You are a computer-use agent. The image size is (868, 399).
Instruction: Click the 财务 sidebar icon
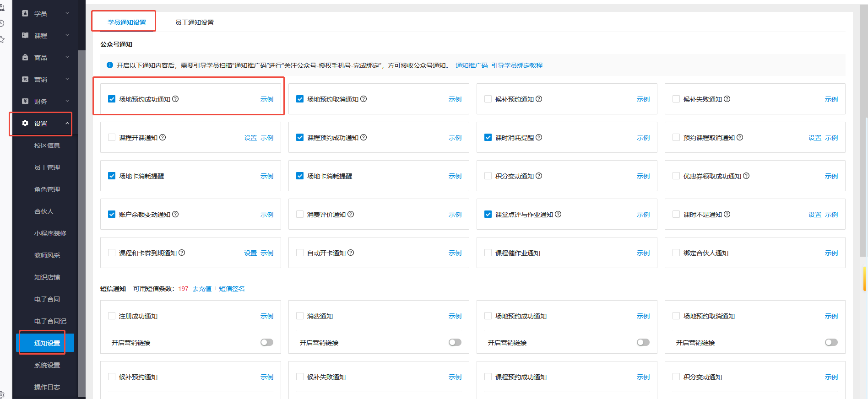click(25, 101)
